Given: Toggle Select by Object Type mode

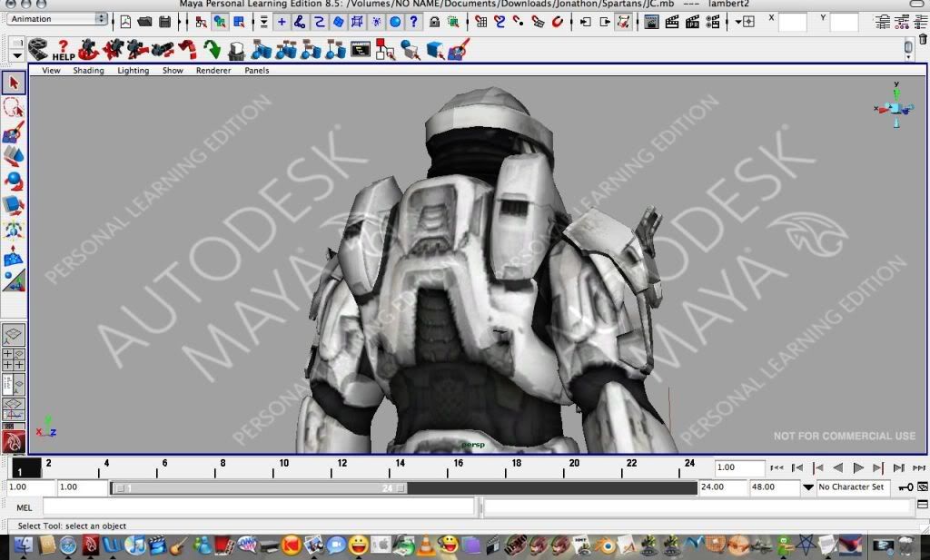Looking at the screenshot, I should click(220, 22).
